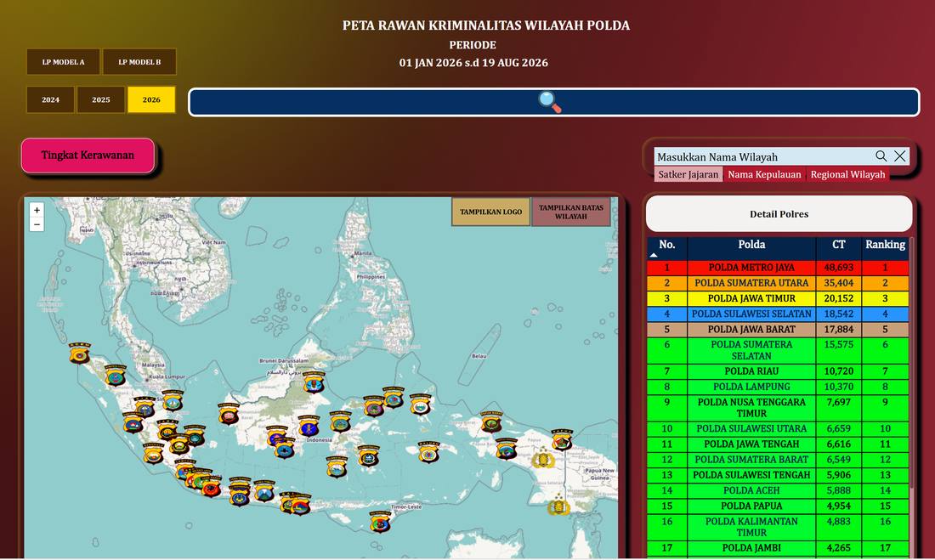Open the Regional Wilayah tab
935x560 pixels.
(x=847, y=174)
